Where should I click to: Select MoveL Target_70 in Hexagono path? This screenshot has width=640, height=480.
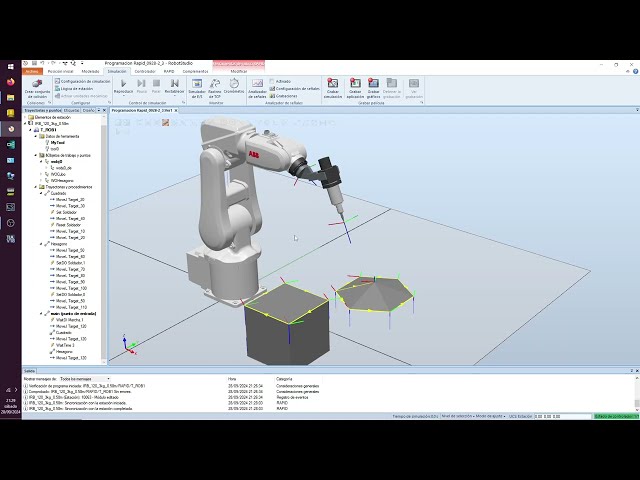pyautogui.click(x=70, y=269)
